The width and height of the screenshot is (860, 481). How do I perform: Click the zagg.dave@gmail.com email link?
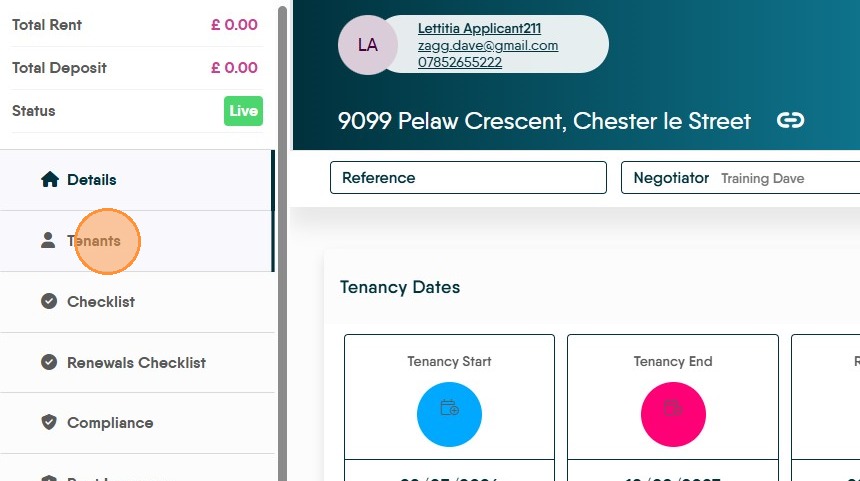[x=488, y=46]
